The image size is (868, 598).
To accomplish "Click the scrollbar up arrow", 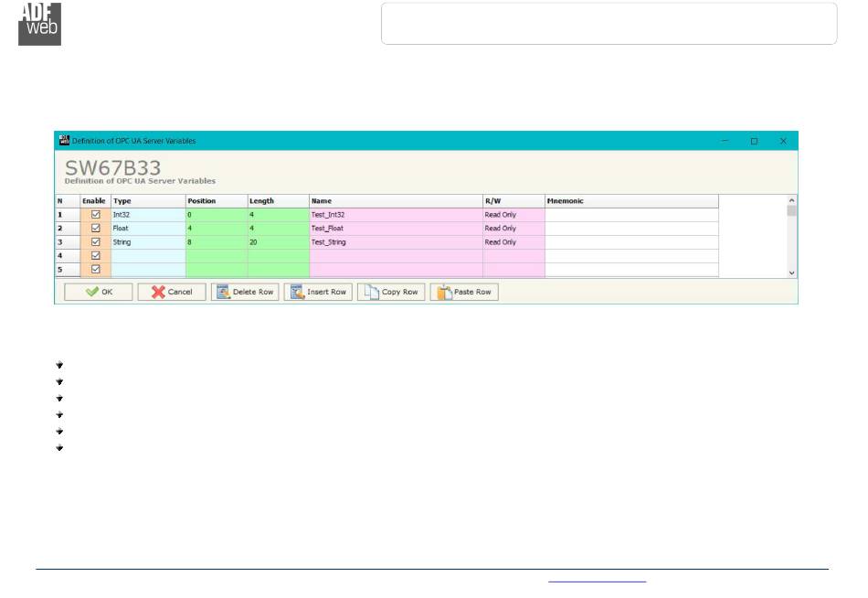I will [x=791, y=200].
